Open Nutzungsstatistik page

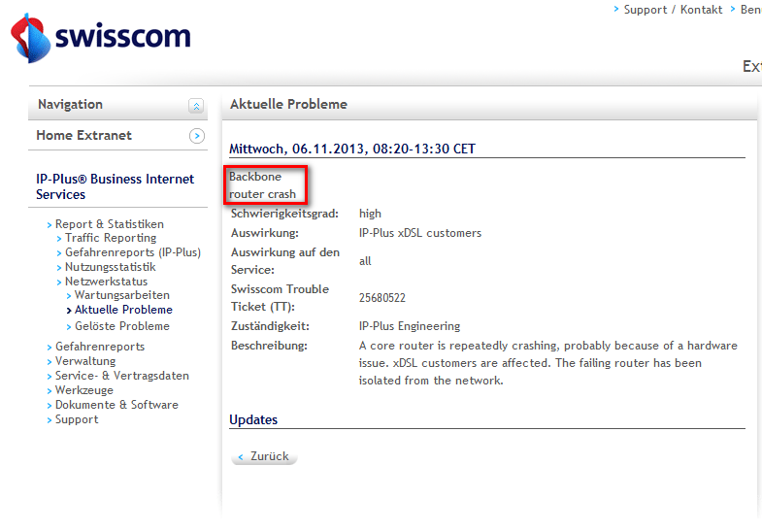[110, 267]
